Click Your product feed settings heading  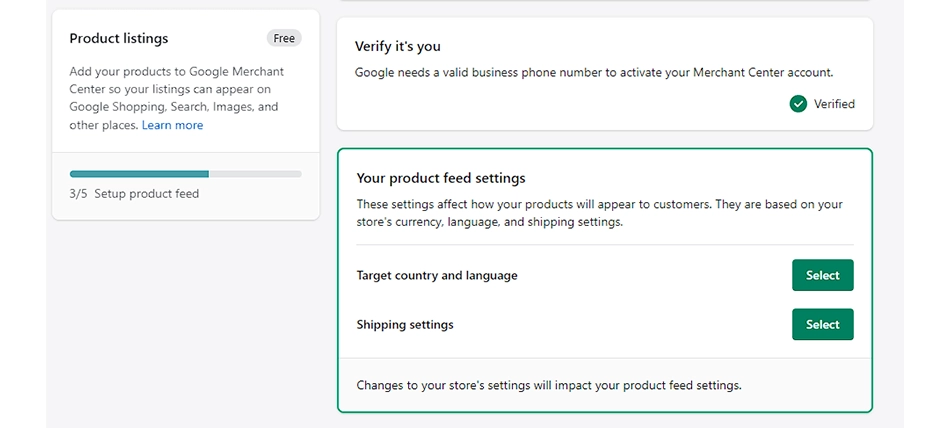tap(441, 178)
